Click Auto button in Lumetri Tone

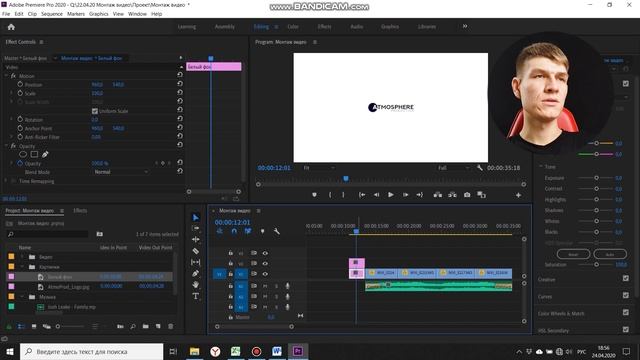pyautogui.click(x=610, y=254)
